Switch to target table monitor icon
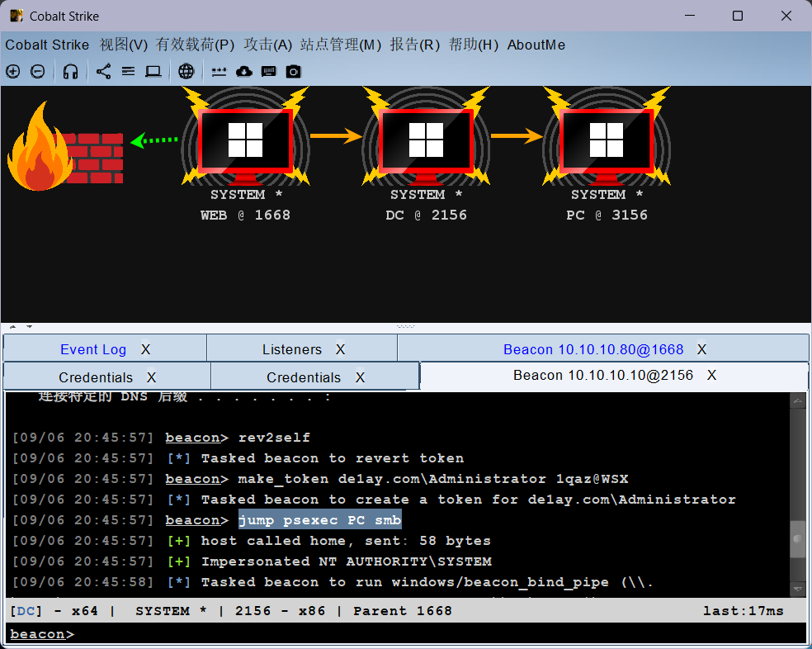 [153, 72]
